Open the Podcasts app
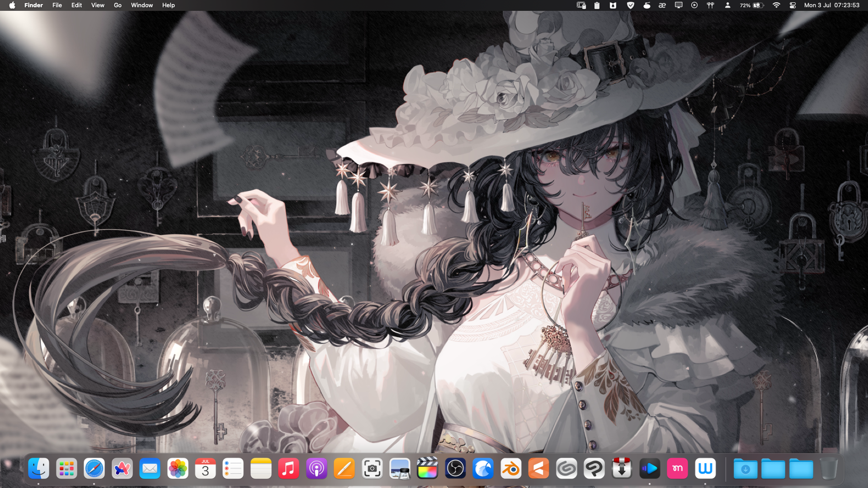Viewport: 868px width, 488px height. 316,469
